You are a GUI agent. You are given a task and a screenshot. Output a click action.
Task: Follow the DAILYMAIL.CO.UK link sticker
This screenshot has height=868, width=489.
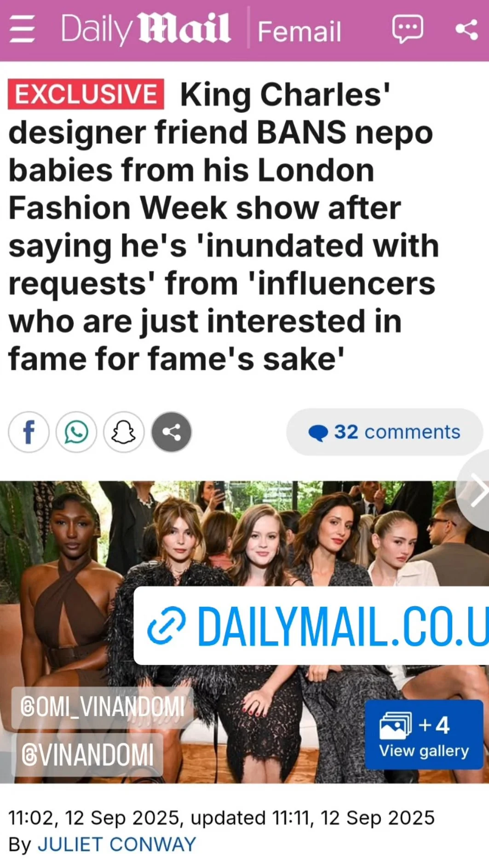pyautogui.click(x=311, y=626)
